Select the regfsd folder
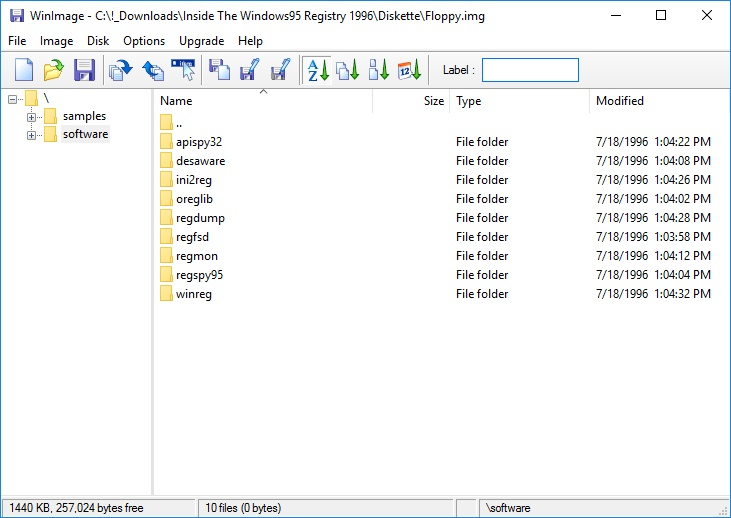The image size is (731, 518). click(193, 237)
